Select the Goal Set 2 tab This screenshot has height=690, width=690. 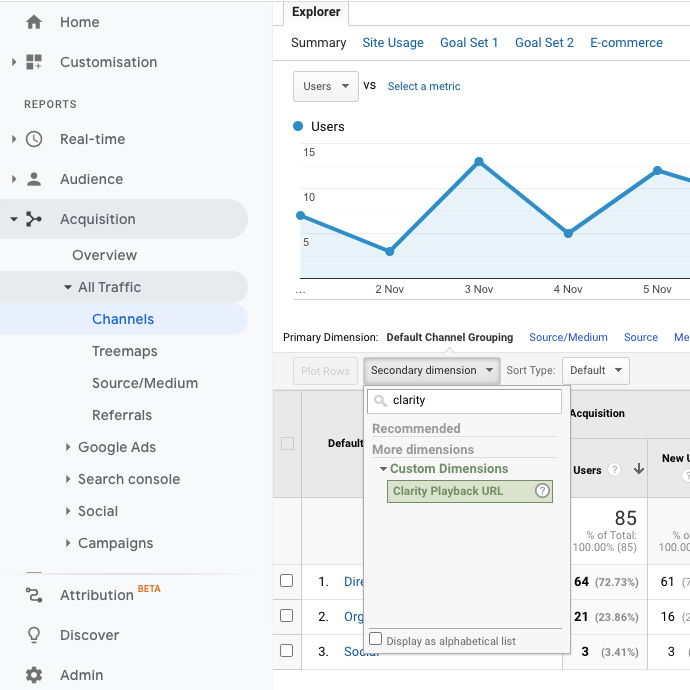coord(544,43)
